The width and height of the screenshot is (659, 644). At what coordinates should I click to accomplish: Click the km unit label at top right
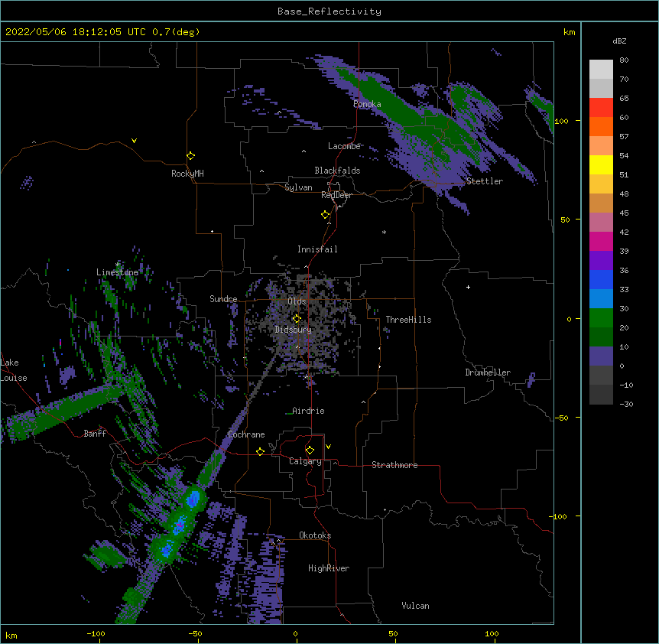569,32
